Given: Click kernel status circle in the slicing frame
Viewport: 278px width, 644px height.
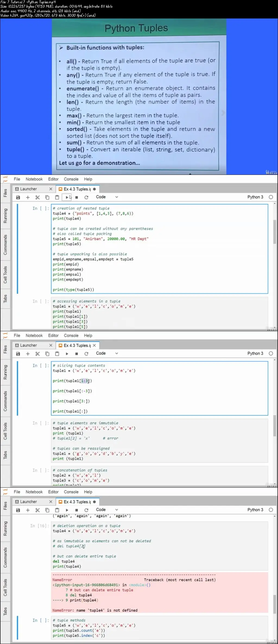Looking at the screenshot, I should tap(271, 354).
